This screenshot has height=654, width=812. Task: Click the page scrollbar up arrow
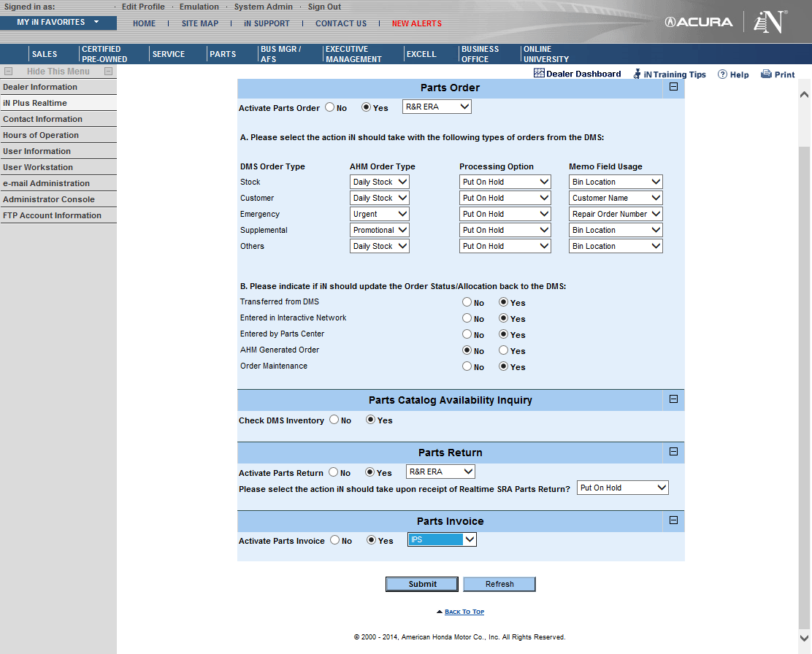[x=804, y=94]
